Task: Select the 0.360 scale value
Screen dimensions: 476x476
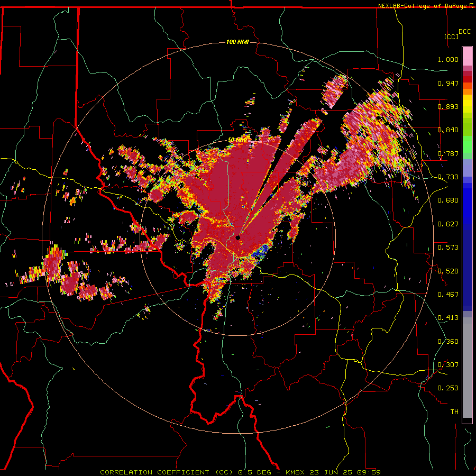Action: coord(448,342)
